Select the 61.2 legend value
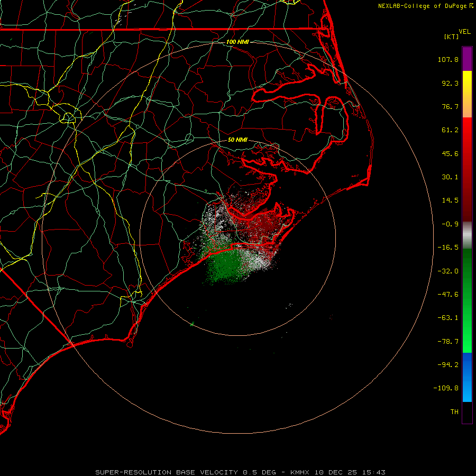This screenshot has height=476, width=476. 450,130
